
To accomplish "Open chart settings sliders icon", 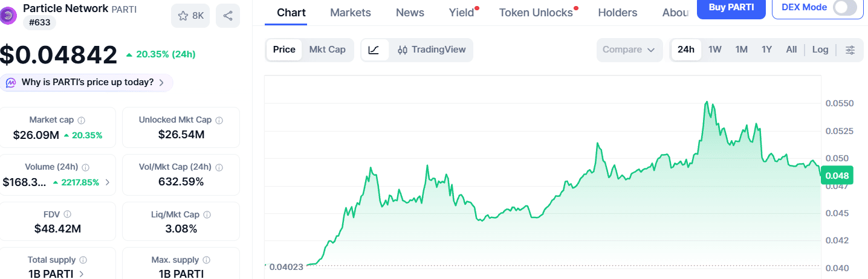I will (850, 50).
